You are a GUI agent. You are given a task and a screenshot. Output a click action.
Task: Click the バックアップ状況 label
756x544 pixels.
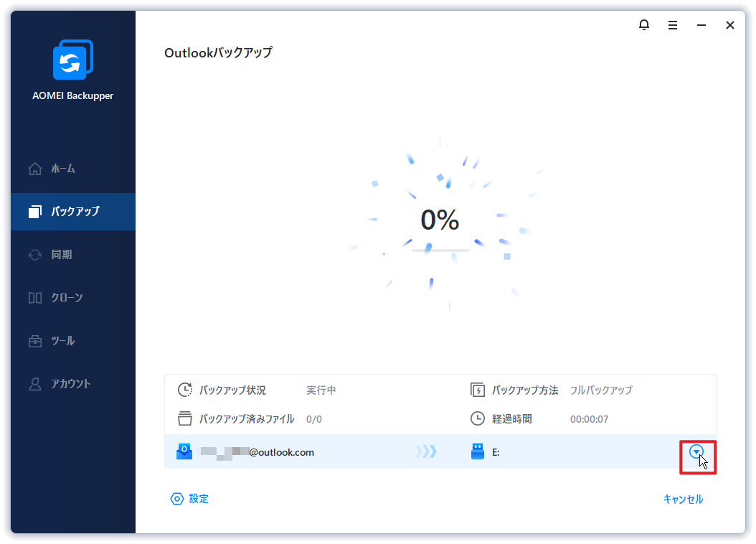(233, 390)
